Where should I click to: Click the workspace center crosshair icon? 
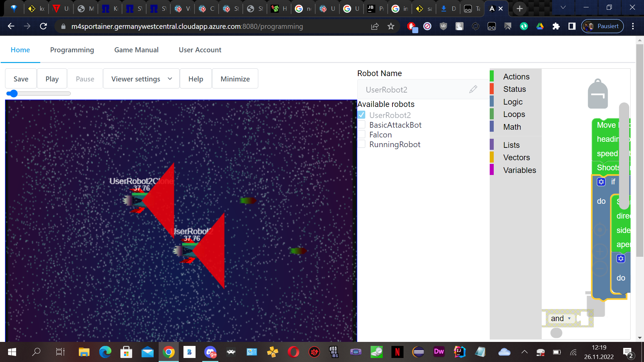point(600,230)
